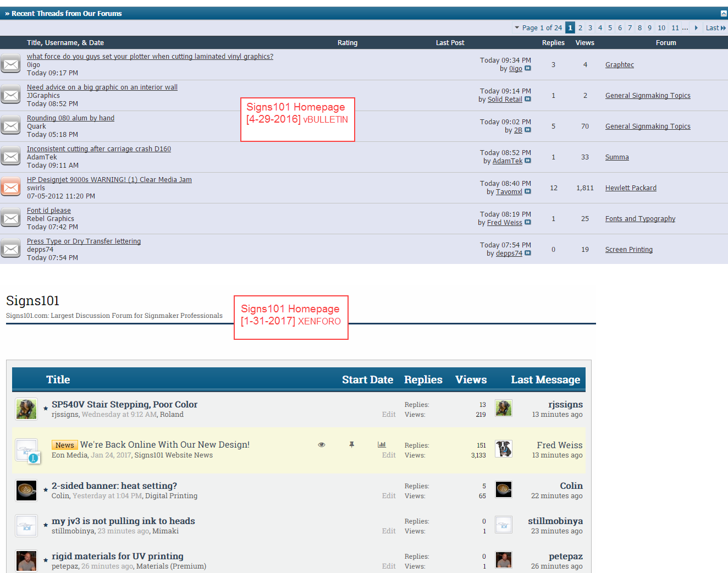Open thread 'rigid materials for UV printing'

point(118,556)
